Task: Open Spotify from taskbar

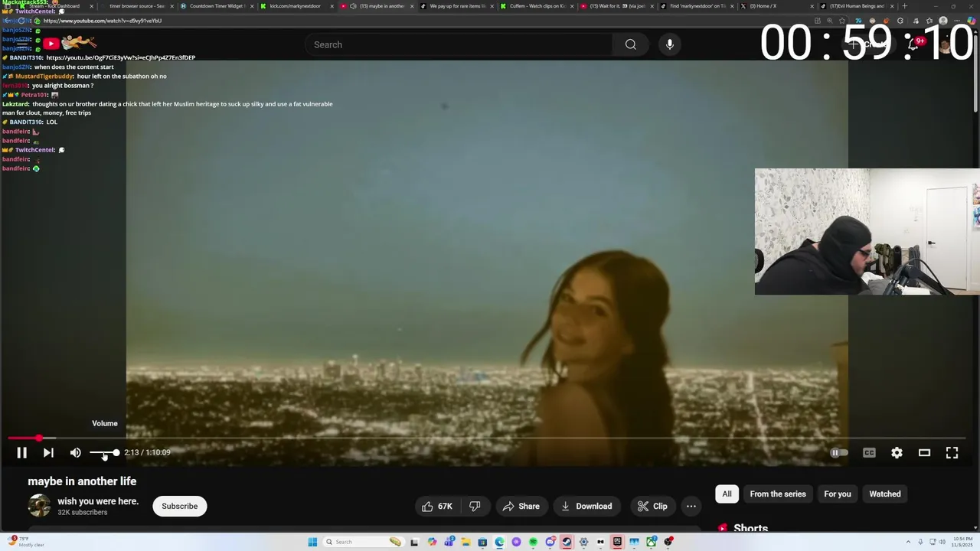Action: [x=534, y=542]
